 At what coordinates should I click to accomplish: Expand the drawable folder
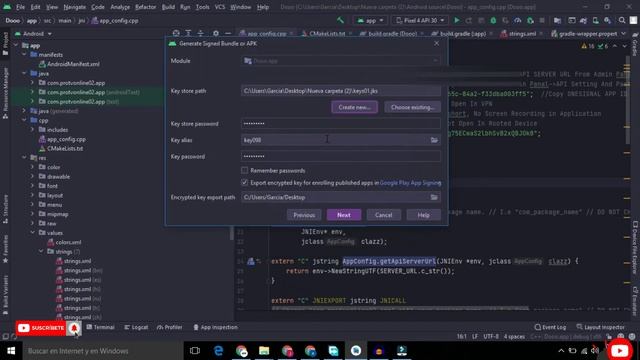[x=33, y=176]
